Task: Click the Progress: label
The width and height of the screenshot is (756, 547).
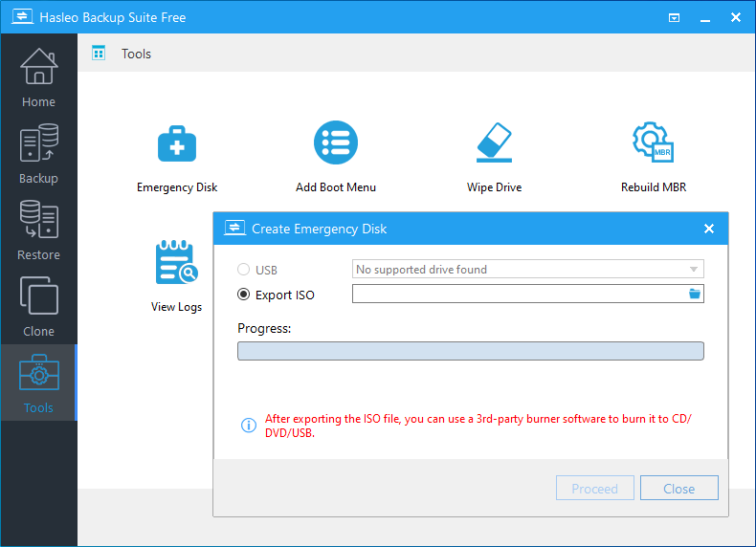Action: 264,329
